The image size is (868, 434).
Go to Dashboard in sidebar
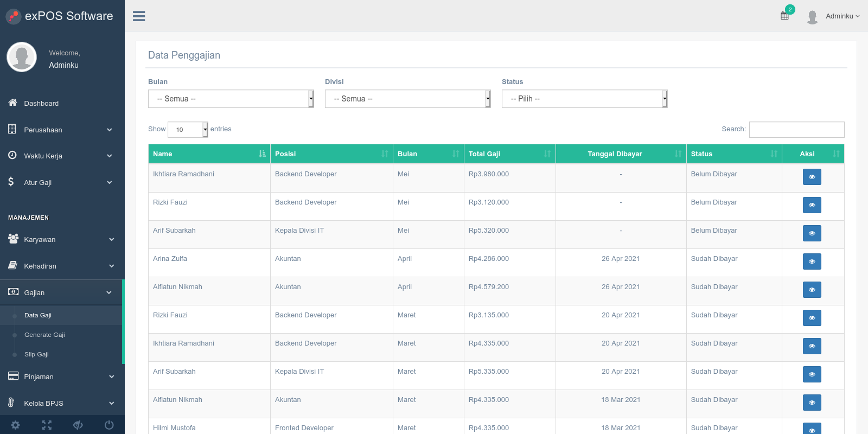(41, 103)
